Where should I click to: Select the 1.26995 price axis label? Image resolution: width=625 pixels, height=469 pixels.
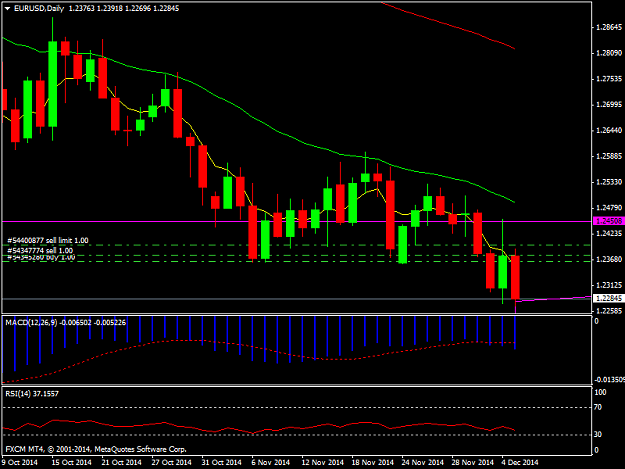[x=609, y=104]
